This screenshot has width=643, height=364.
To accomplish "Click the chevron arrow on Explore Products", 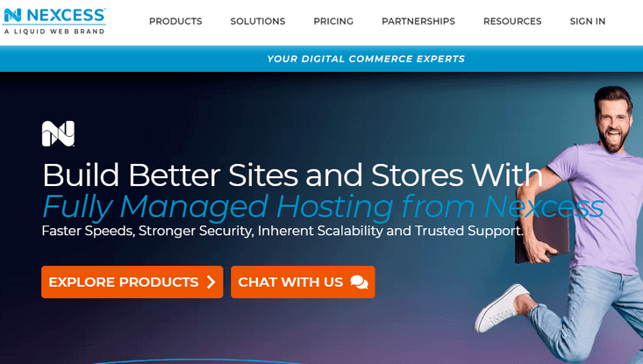I will [211, 282].
